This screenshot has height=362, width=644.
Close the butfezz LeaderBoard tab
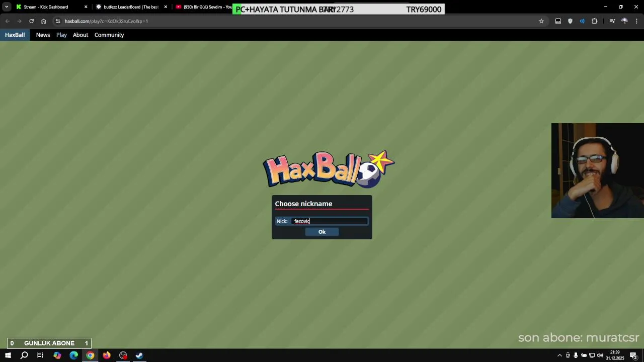166,7
